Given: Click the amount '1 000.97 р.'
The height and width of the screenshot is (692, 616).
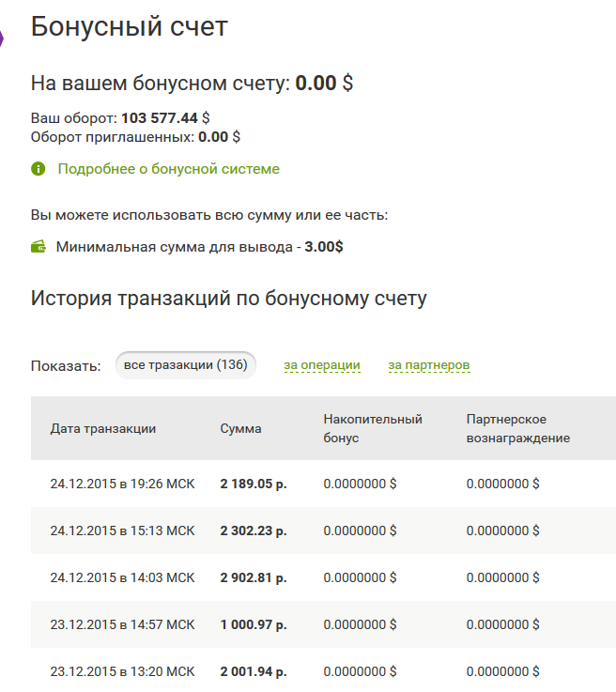Looking at the screenshot, I should pos(254,624).
